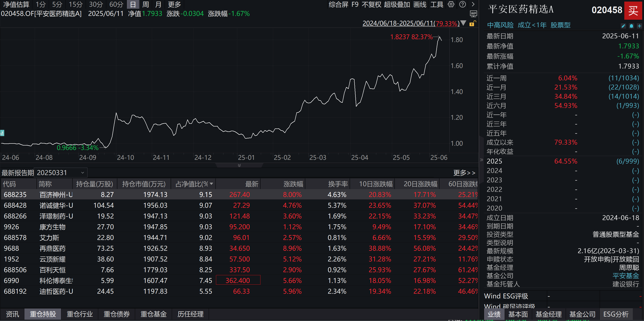
Task: Switch to 重仓行业 bottom tab
Action: [80, 314]
